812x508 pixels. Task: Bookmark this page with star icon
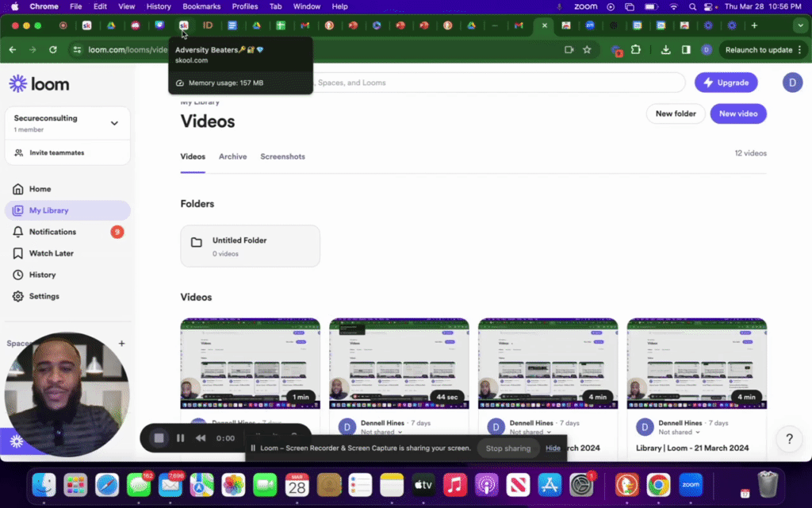[x=587, y=50]
